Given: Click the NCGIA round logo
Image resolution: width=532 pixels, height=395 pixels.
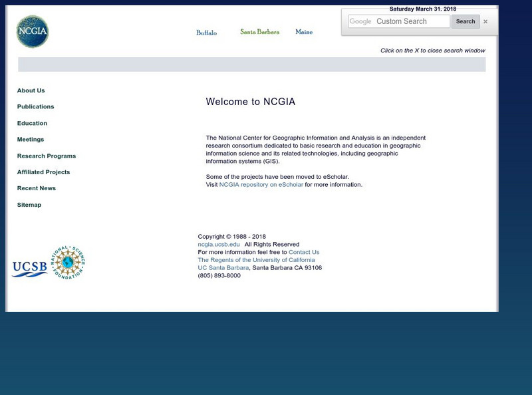Looking at the screenshot, I should click(x=32, y=31).
